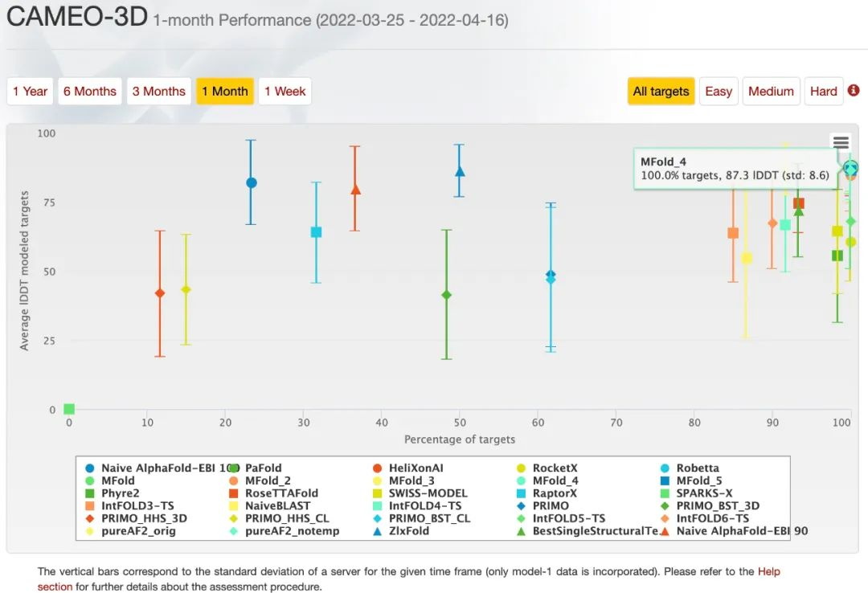868x593 pixels.
Task: Click the ZlxFold blue triangle data point
Action: coord(460,171)
